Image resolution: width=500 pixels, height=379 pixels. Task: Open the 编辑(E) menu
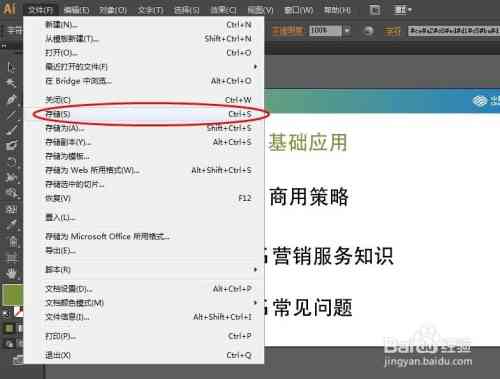point(77,10)
